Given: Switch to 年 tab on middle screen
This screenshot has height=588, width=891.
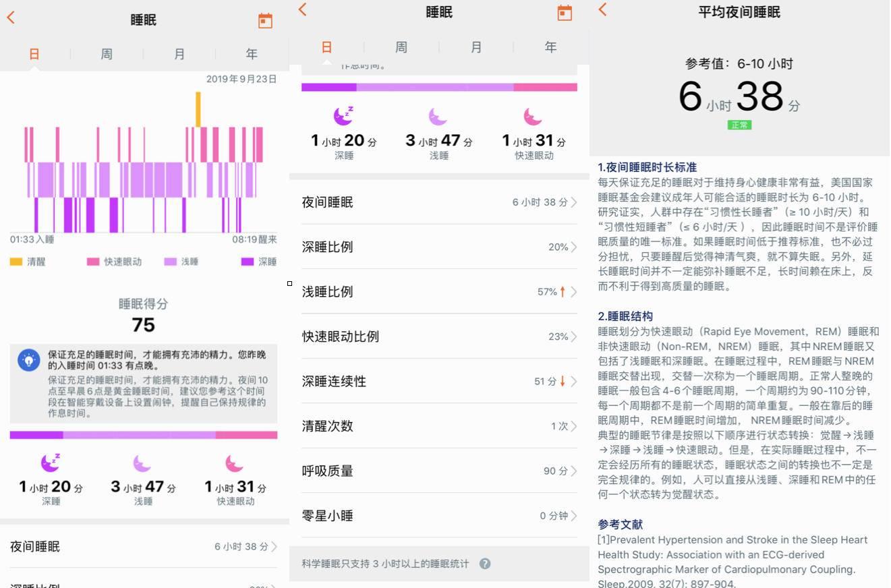Looking at the screenshot, I should pos(551,47).
